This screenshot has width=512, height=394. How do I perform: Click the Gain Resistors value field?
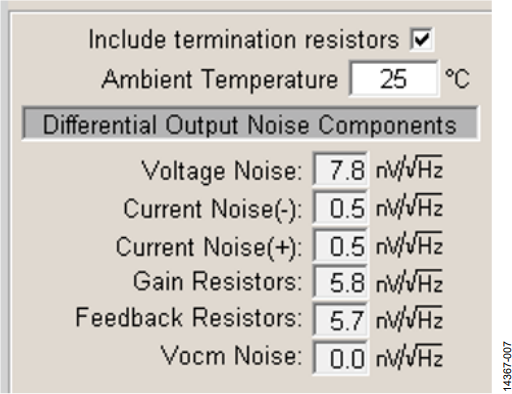coord(341,282)
